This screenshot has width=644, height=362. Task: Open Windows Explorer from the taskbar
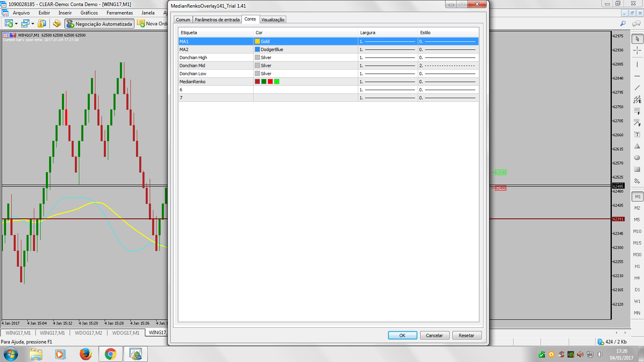pos(36,354)
